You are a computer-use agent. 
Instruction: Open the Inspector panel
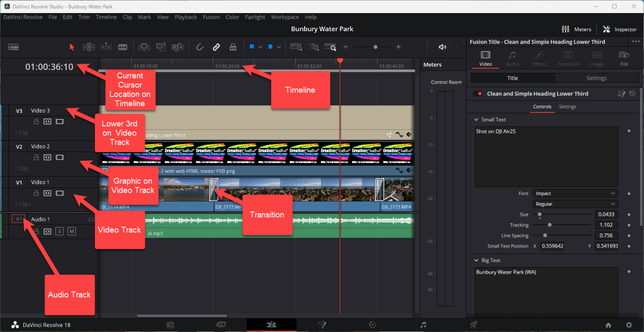click(x=619, y=29)
